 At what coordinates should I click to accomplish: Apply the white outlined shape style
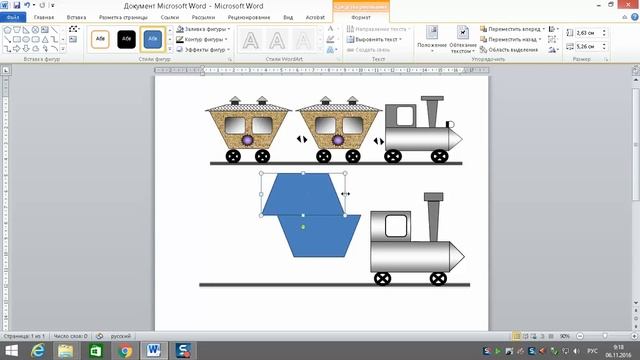click(100, 39)
